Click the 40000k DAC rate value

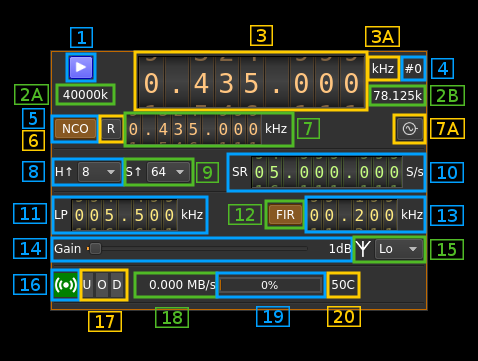85,95
